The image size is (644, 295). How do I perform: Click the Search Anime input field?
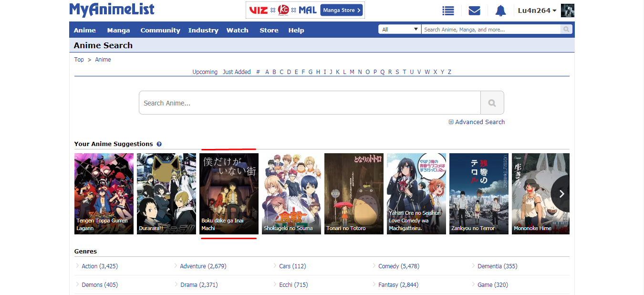tap(310, 103)
